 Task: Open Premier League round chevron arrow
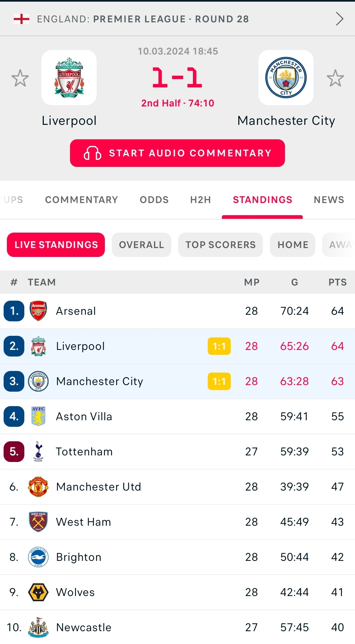pyautogui.click(x=340, y=19)
